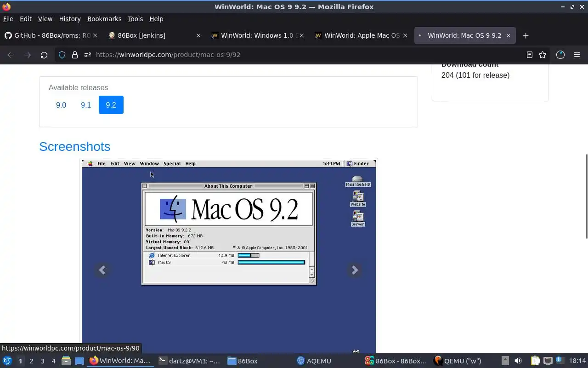588x368 pixels.
Task: Open the system start menu icon
Action: coord(7,361)
